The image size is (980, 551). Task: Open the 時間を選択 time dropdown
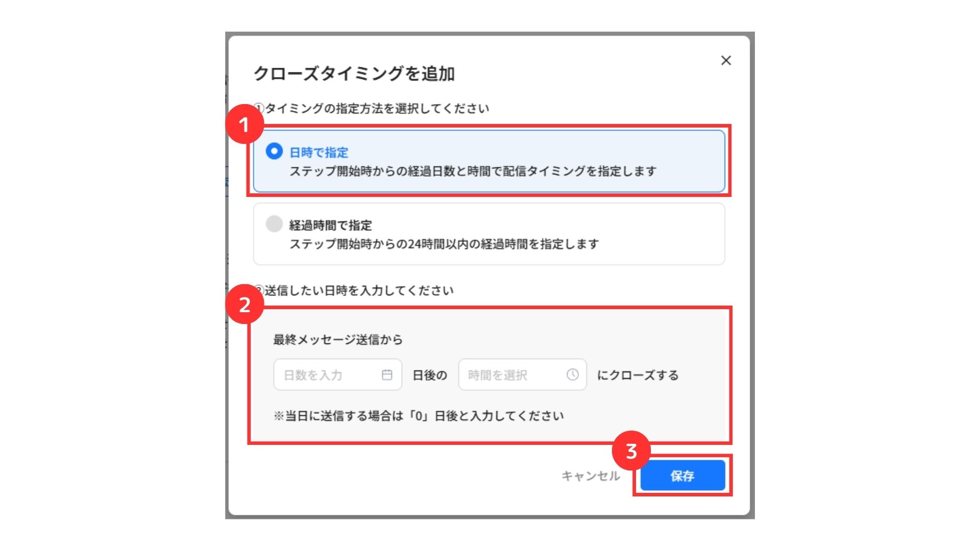[523, 375]
